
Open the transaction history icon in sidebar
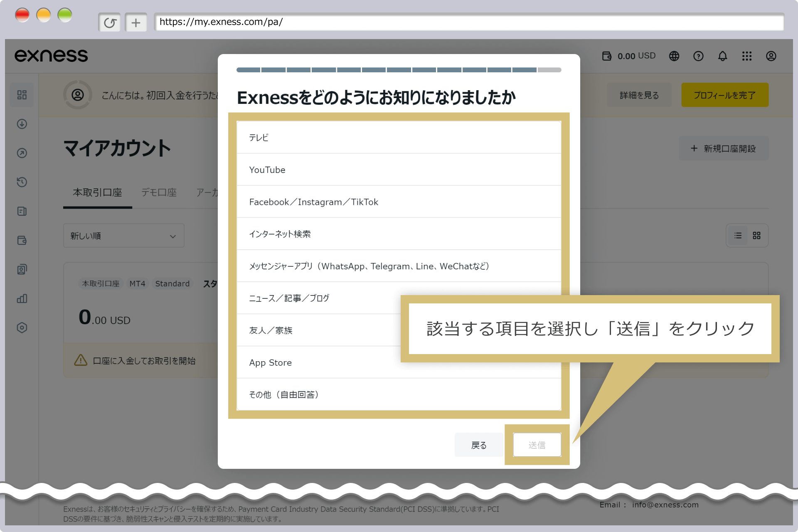pyautogui.click(x=22, y=182)
